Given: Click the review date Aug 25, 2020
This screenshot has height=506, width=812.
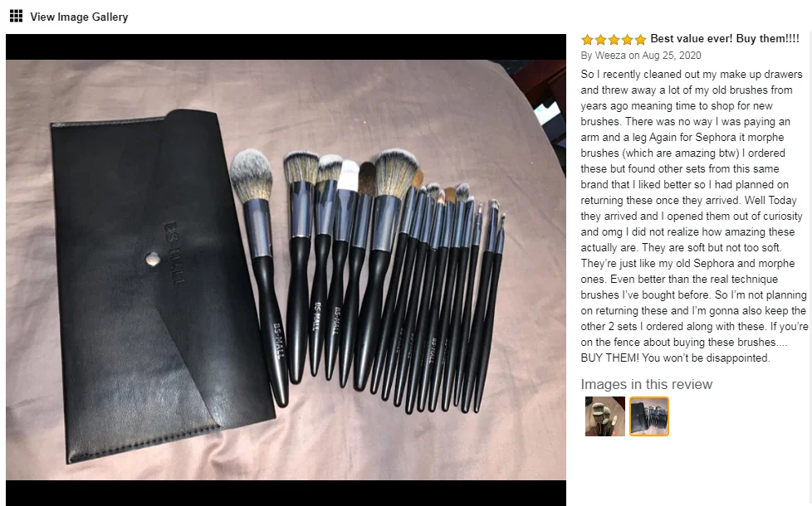Looking at the screenshot, I should click(x=672, y=56).
